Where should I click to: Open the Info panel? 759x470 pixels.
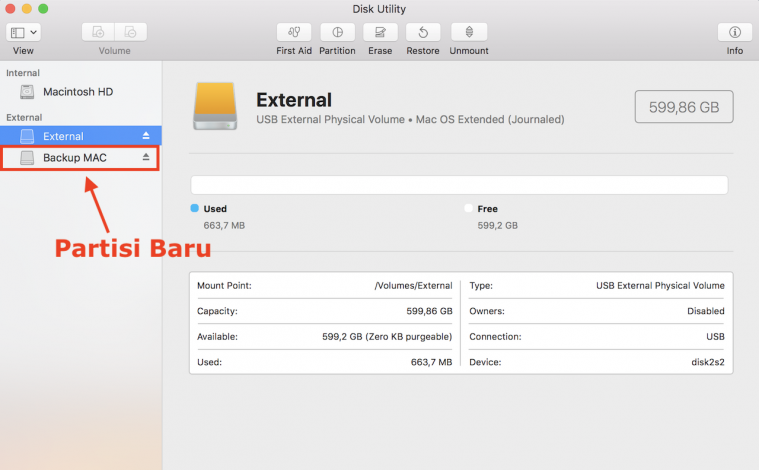(735, 32)
